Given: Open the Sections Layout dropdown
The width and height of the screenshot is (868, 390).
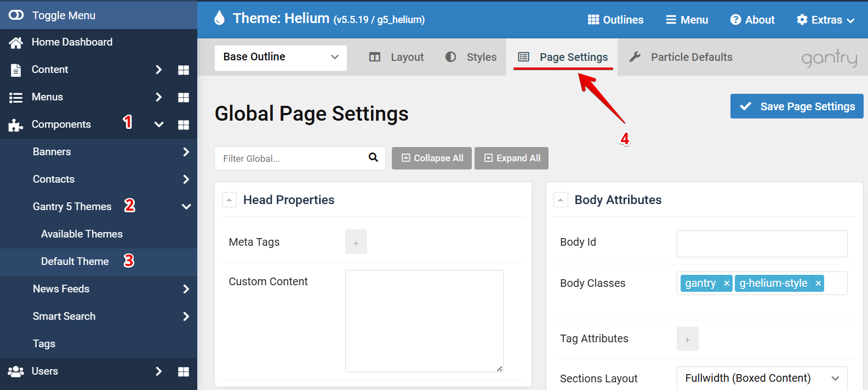Looking at the screenshot, I should point(762,378).
